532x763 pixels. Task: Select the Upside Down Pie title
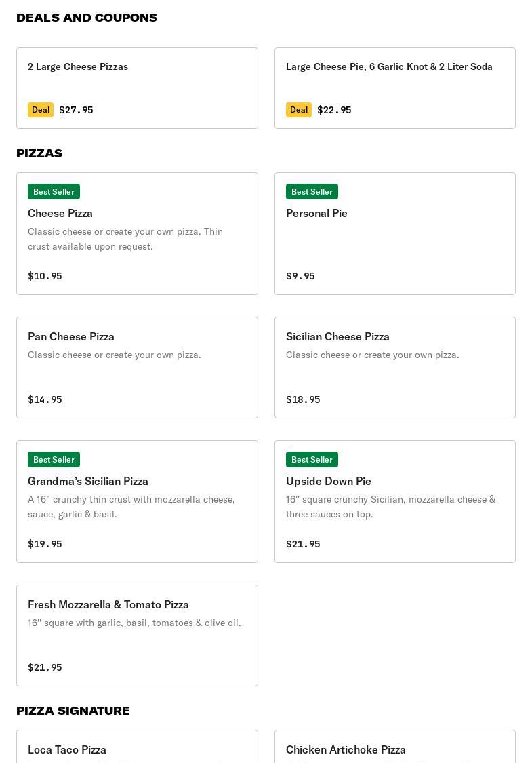[329, 482]
